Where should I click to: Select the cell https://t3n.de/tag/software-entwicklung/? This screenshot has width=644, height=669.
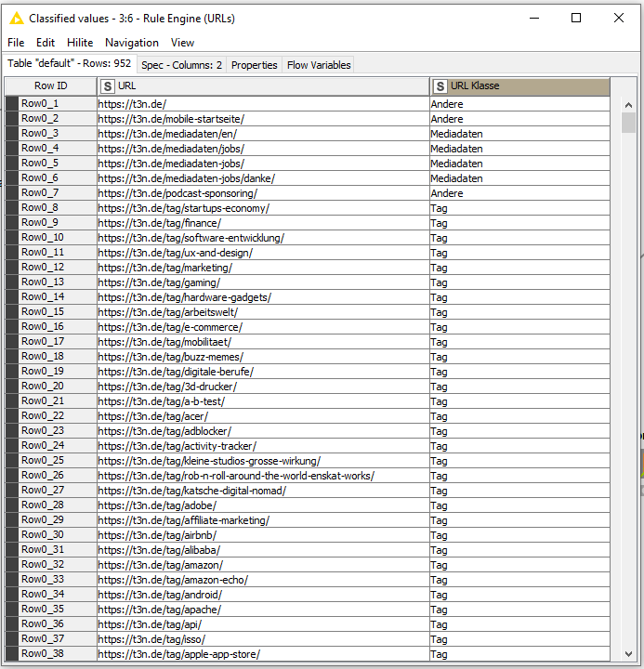[x=263, y=238]
